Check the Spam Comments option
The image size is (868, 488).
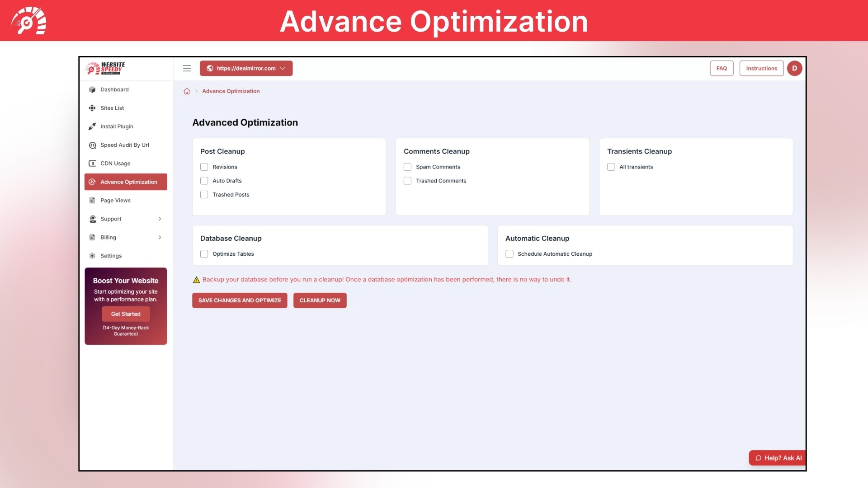(408, 167)
